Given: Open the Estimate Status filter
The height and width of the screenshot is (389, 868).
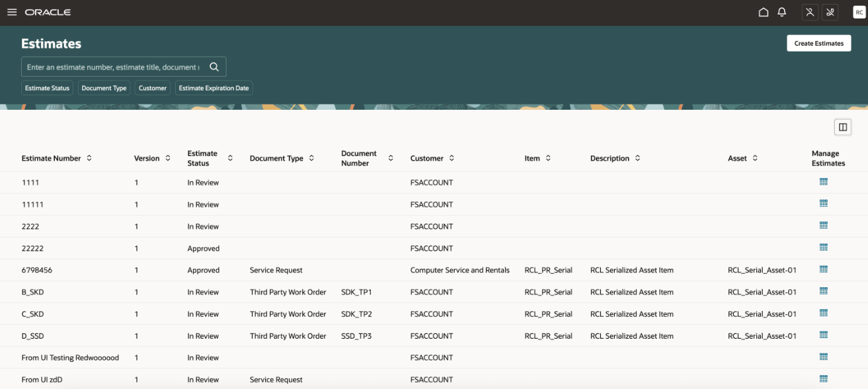Looking at the screenshot, I should coord(47,87).
